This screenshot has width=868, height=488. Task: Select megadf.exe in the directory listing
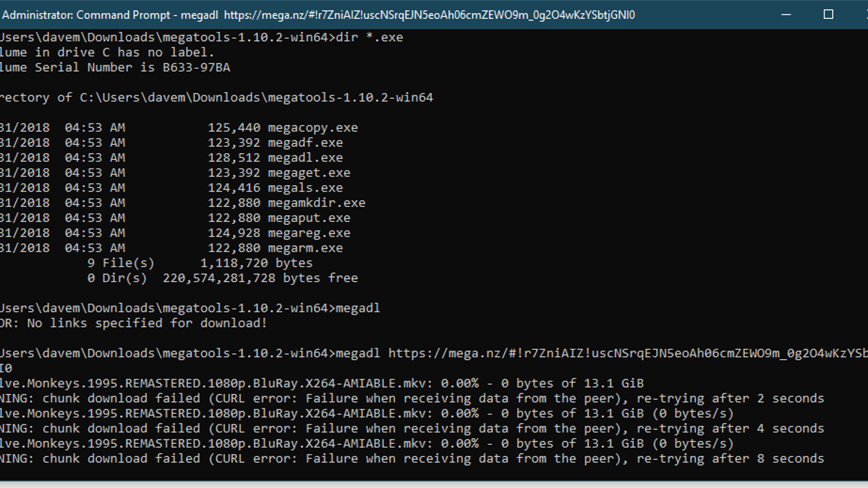pos(305,143)
